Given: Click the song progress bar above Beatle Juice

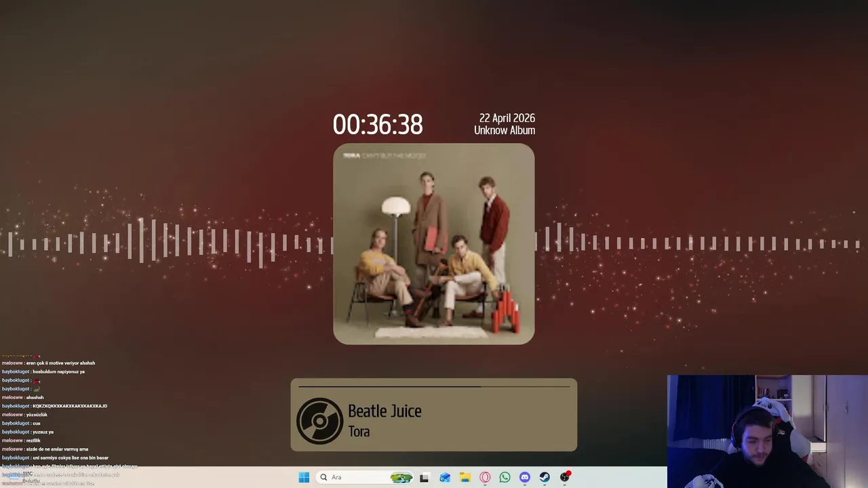Looking at the screenshot, I should point(434,387).
